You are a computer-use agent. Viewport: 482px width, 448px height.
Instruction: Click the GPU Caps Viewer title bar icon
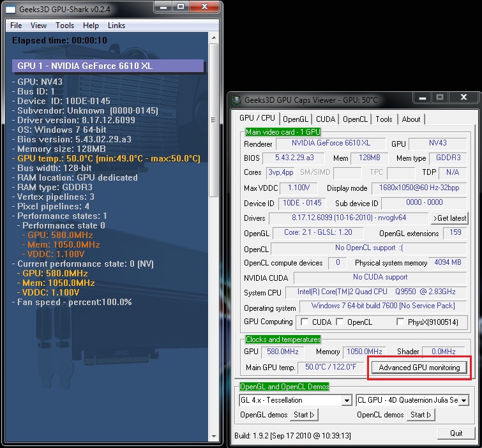pyautogui.click(x=236, y=100)
